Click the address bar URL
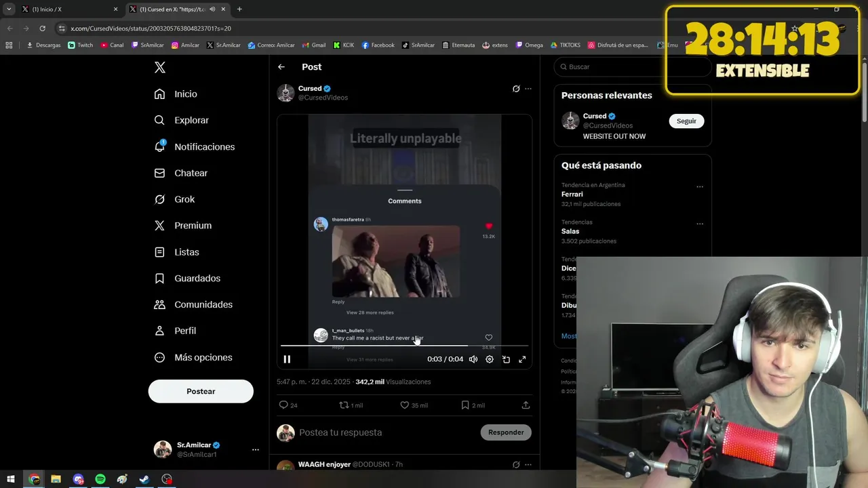 pyautogui.click(x=151, y=28)
